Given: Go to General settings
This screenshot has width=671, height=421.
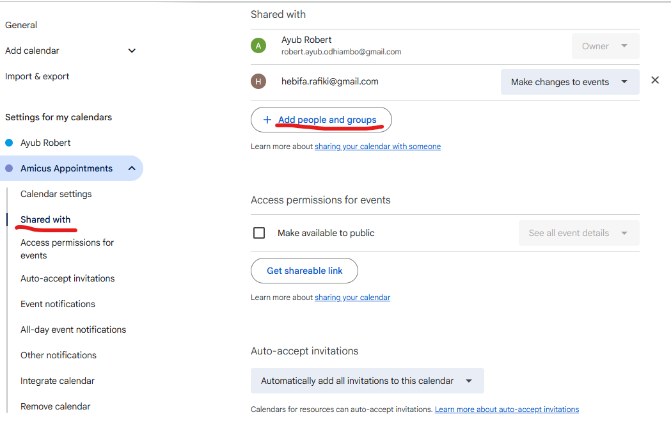Looking at the screenshot, I should (21, 24).
